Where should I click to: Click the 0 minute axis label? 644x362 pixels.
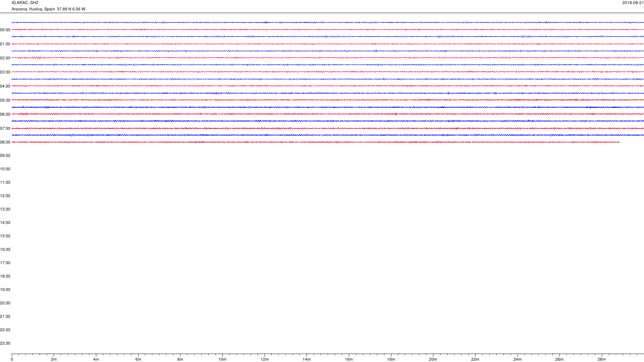coord(12,359)
